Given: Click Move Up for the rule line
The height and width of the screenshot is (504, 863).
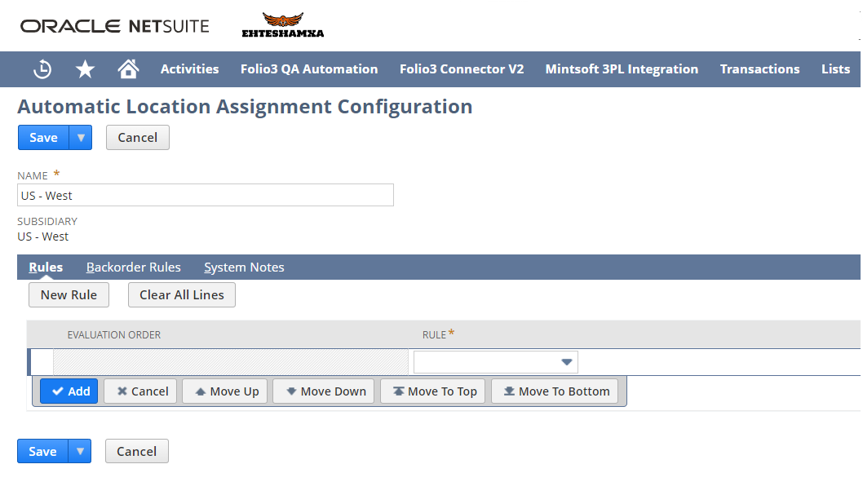Looking at the screenshot, I should click(x=224, y=391).
